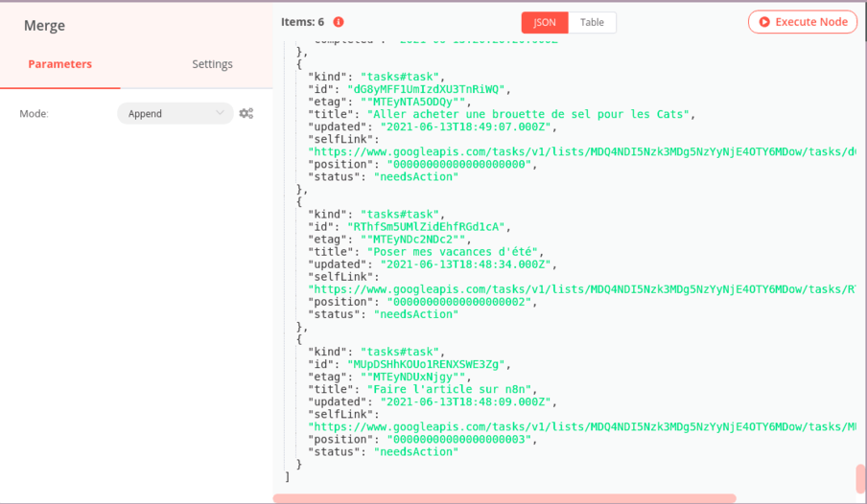The image size is (867, 504).
Task: Select the Parameters tab
Action: [59, 64]
